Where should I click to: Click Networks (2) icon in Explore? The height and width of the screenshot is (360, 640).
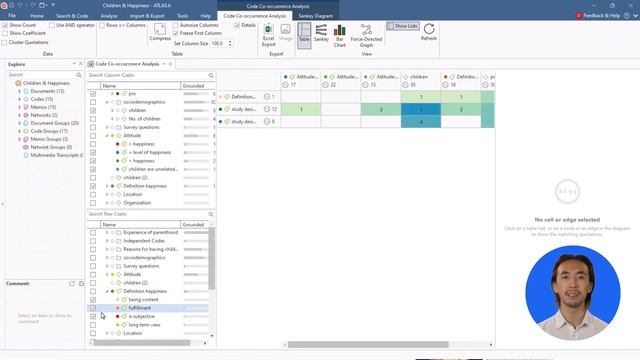click(26, 115)
